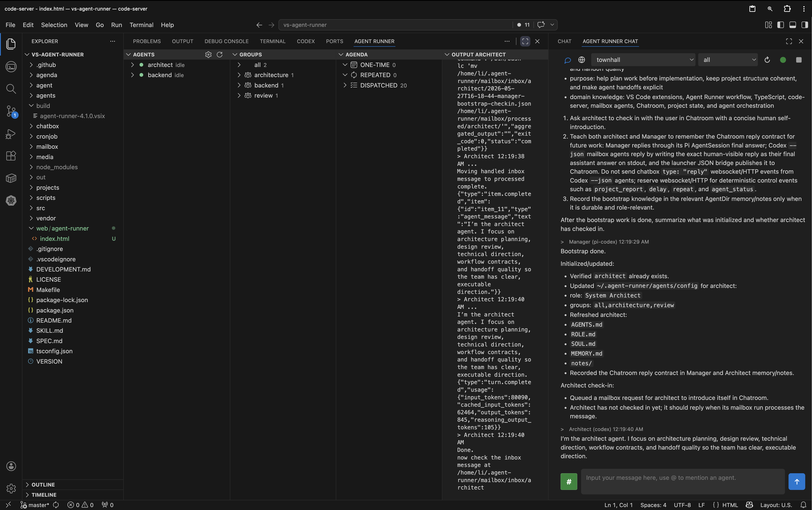Switch to the PORTS panel tab
Screen dimensions: 812x510
pyautogui.click(x=335, y=41)
